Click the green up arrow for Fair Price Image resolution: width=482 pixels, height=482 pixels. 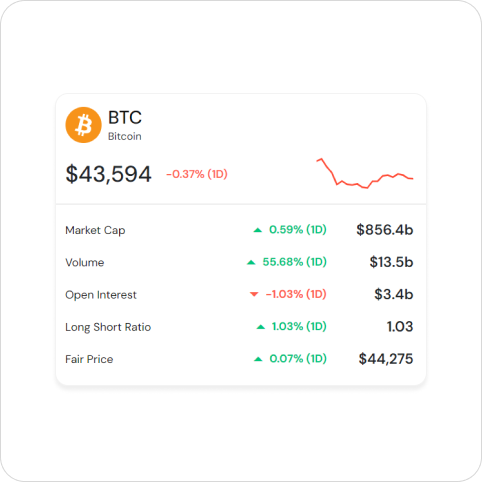[258, 359]
